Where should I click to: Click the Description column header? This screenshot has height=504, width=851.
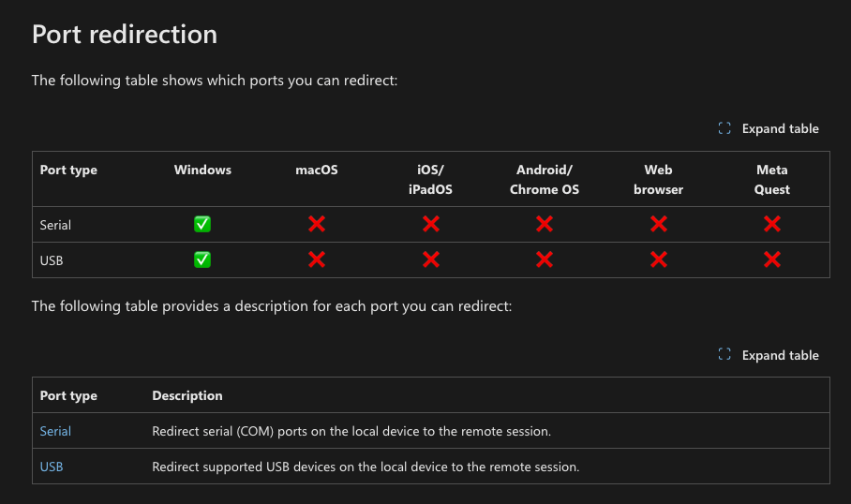[187, 395]
